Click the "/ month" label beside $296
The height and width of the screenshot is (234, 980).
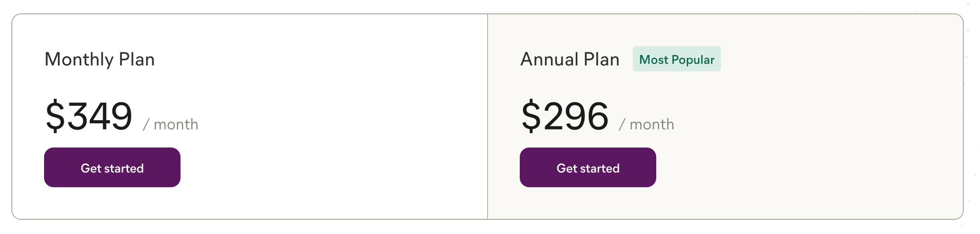tap(646, 124)
